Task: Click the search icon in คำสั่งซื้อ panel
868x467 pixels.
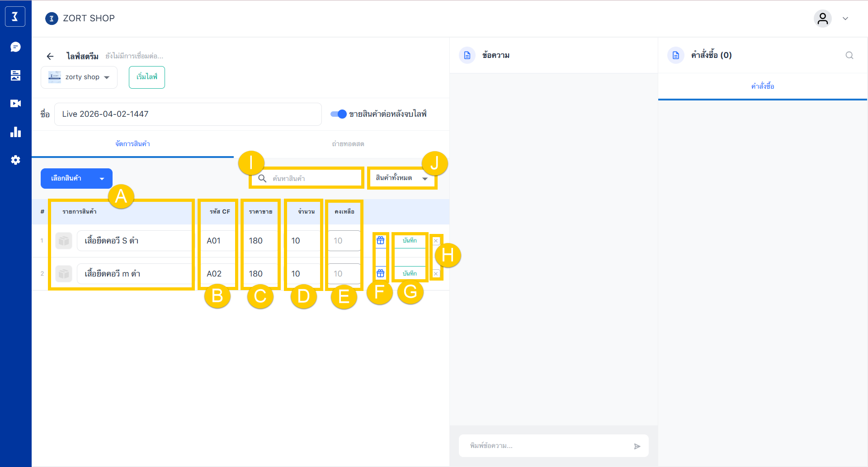Action: coord(849,55)
